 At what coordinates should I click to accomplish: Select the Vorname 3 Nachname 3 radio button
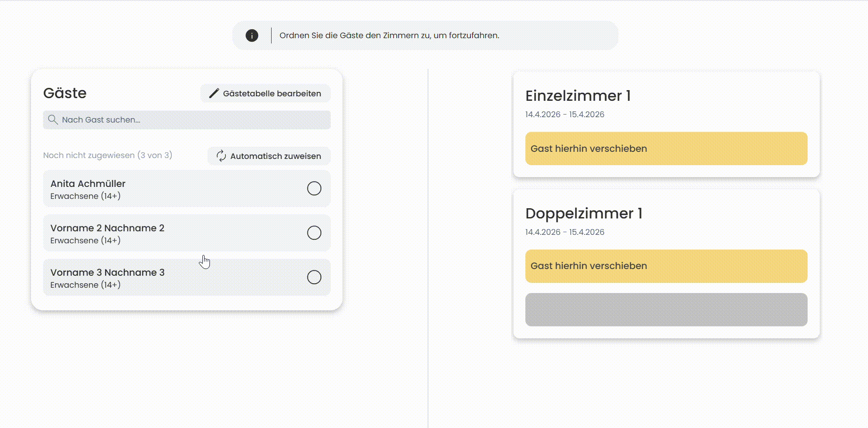tap(314, 277)
